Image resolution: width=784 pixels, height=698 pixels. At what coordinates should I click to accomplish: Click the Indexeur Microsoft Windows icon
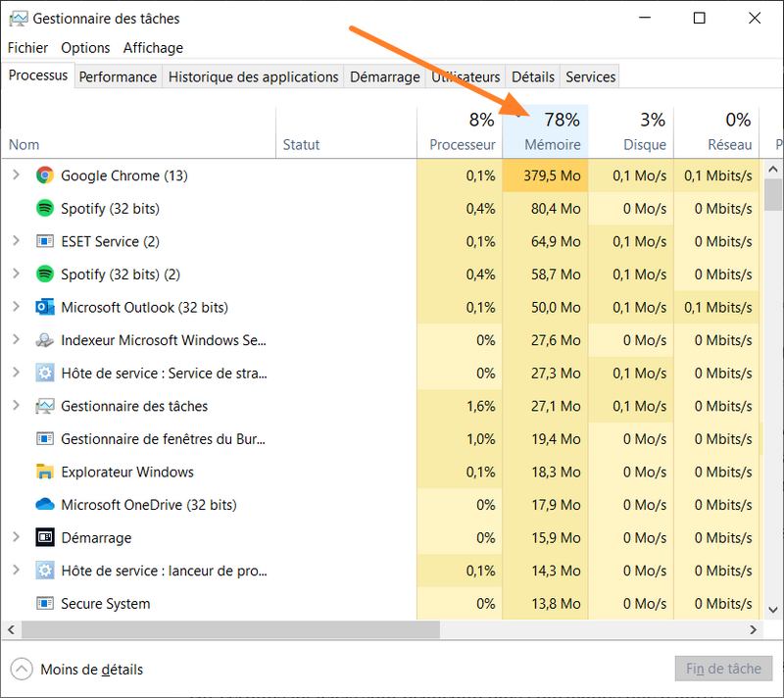coord(44,340)
